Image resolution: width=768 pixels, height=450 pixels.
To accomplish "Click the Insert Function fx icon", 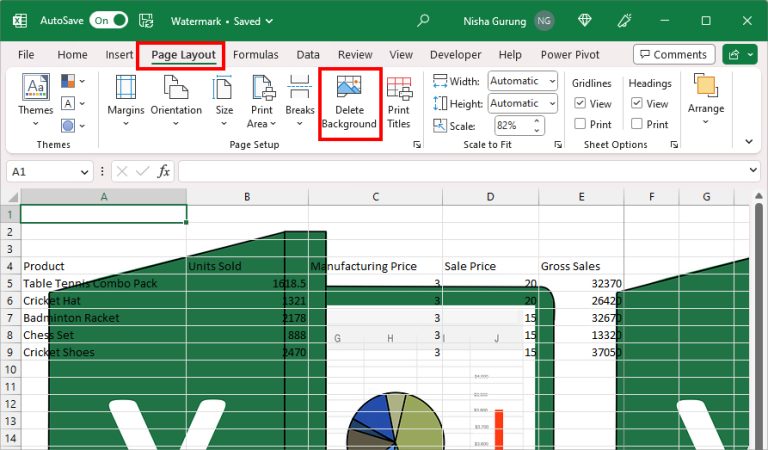I will (164, 171).
